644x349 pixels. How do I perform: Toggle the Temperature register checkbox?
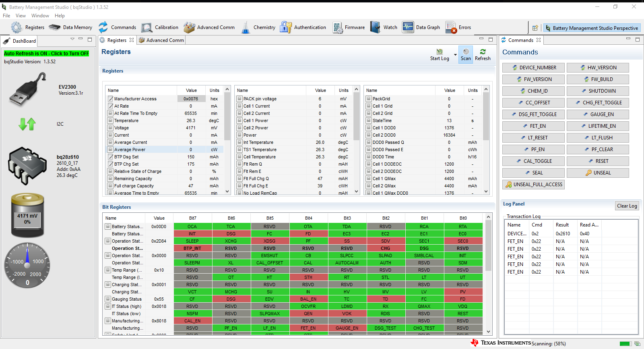(110, 120)
